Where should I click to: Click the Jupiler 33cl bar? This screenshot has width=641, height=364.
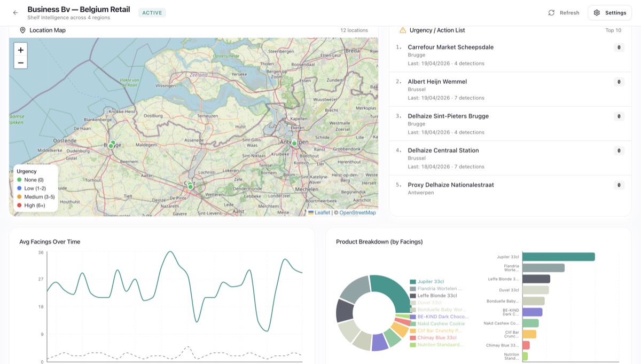point(559,257)
